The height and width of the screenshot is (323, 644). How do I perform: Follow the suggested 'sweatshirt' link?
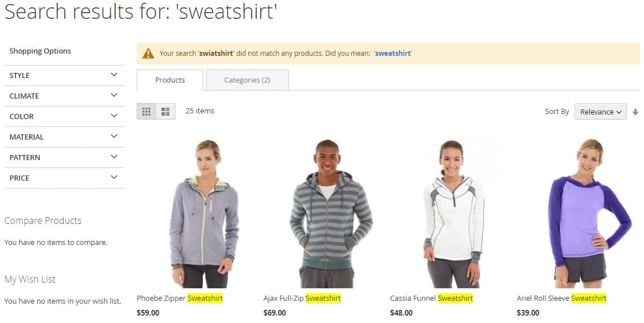click(393, 54)
